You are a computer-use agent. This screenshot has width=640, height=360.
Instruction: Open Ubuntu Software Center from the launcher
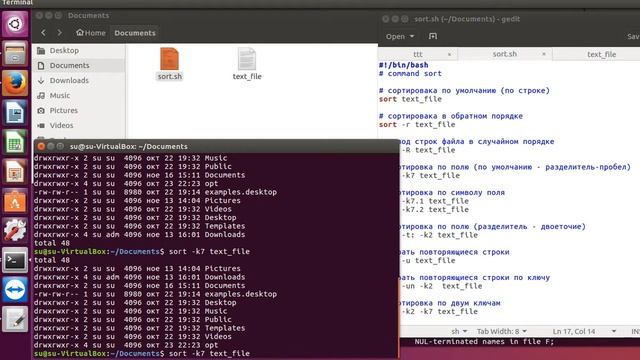point(15,201)
